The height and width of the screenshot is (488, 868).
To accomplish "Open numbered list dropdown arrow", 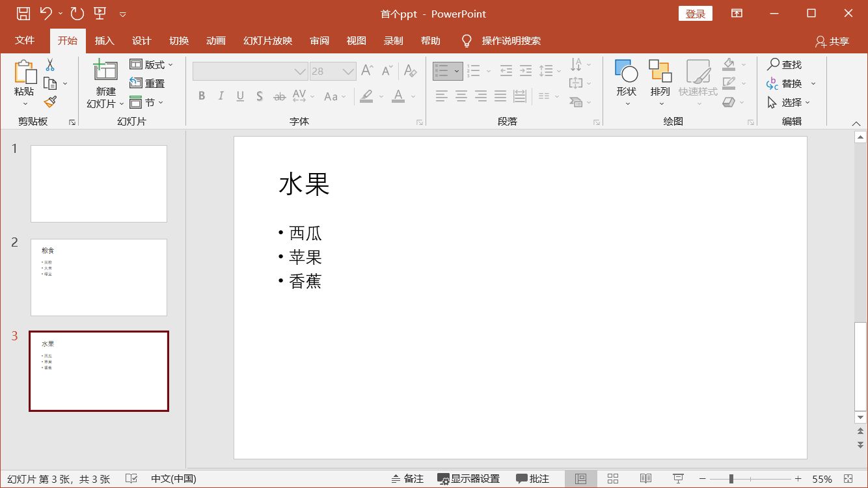I will [x=488, y=70].
